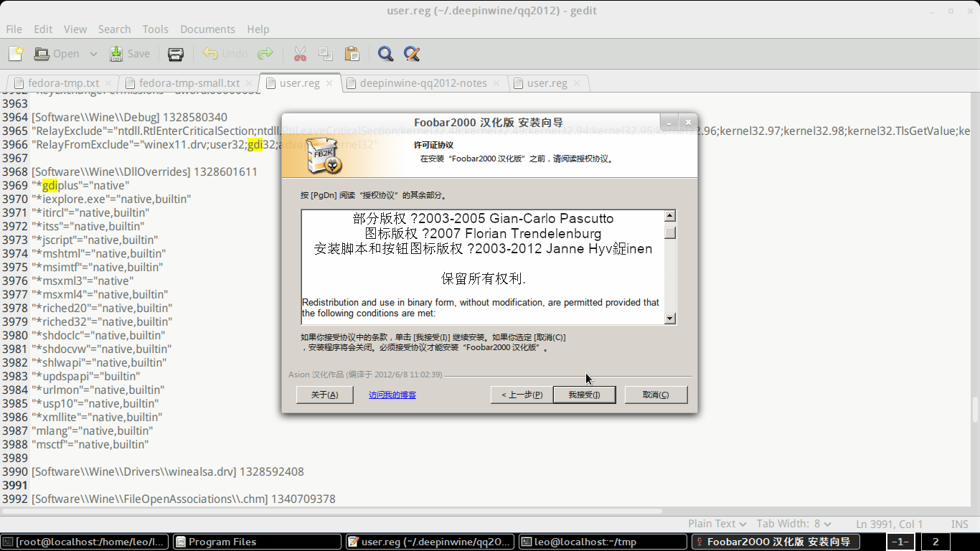Open the Plain Text language dropdown

tap(717, 524)
